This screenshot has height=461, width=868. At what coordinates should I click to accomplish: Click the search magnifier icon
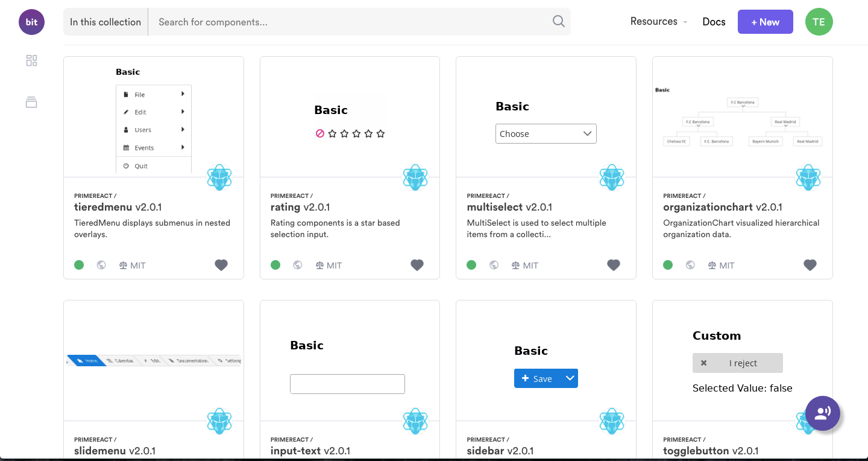click(558, 21)
